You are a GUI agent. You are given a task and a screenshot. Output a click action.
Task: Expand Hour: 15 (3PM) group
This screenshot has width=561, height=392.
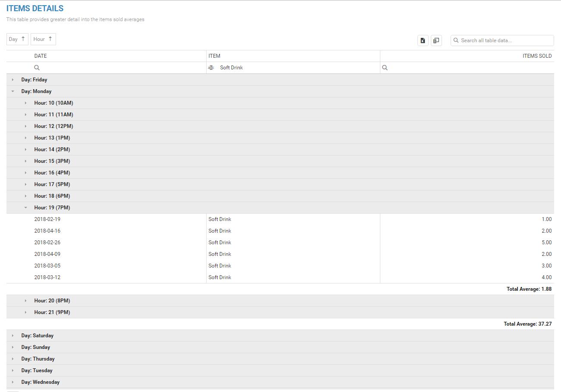coord(26,161)
